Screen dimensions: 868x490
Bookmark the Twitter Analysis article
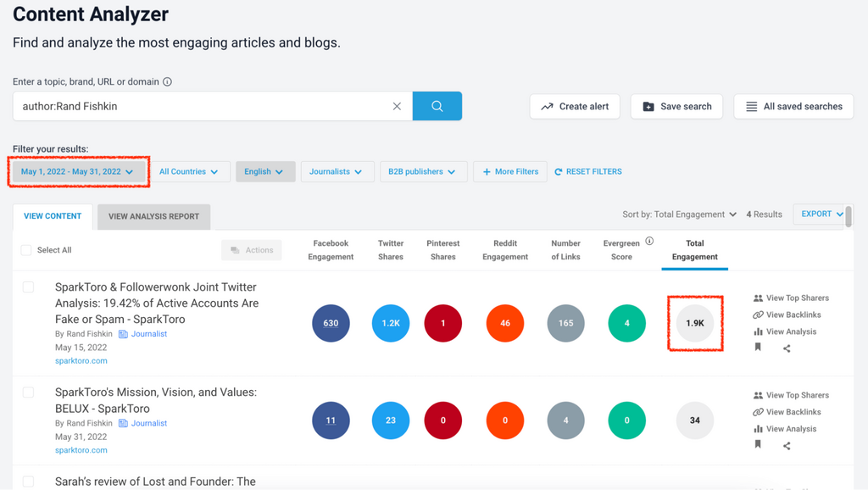click(758, 348)
